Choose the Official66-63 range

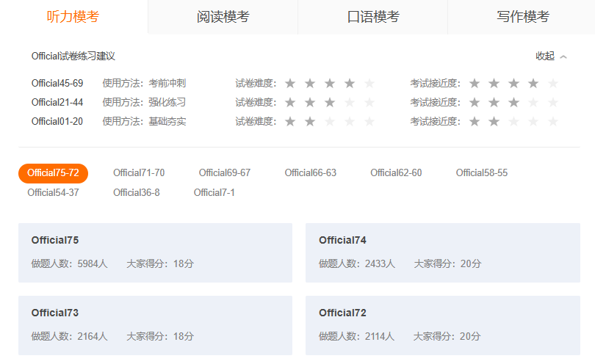pos(310,173)
